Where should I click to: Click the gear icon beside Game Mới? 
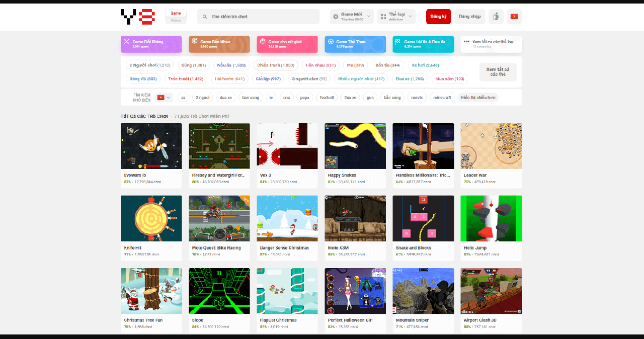[336, 16]
